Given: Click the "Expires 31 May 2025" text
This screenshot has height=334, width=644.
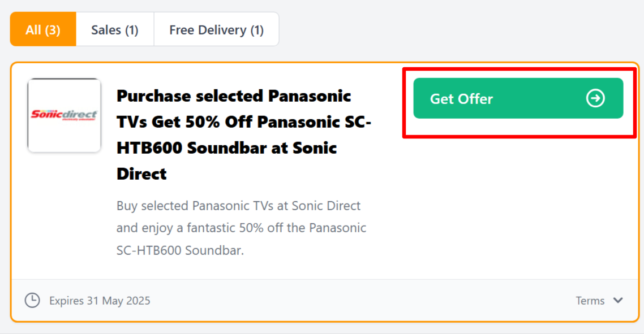Looking at the screenshot, I should (100, 301).
